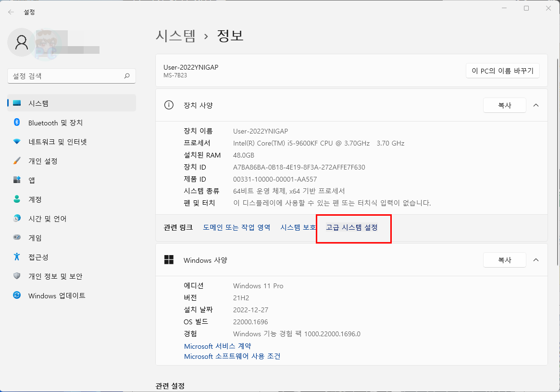560x392 pixels.
Task: Click the 제품 ID value 00331-10000-00001-AA557
Action: 275,179
